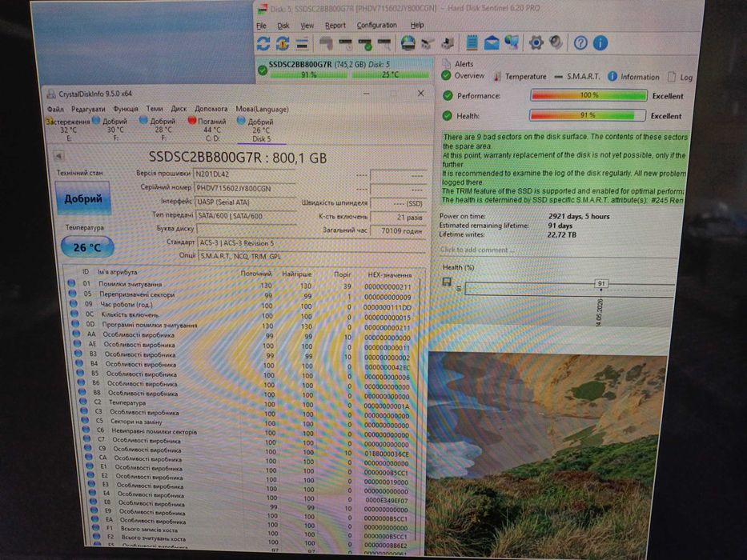Image resolution: width=747 pixels, height=560 pixels.
Task: Switch to the Log tab
Action: (x=680, y=77)
